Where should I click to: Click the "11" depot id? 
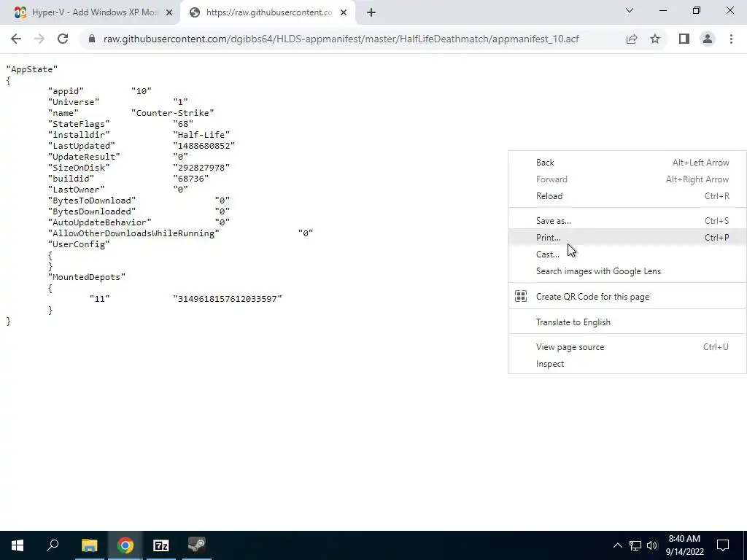99,298
